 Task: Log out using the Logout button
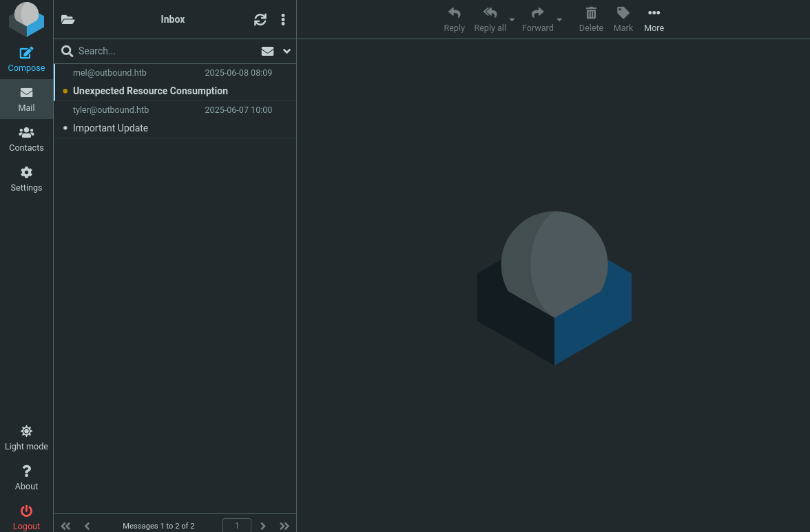point(26,517)
